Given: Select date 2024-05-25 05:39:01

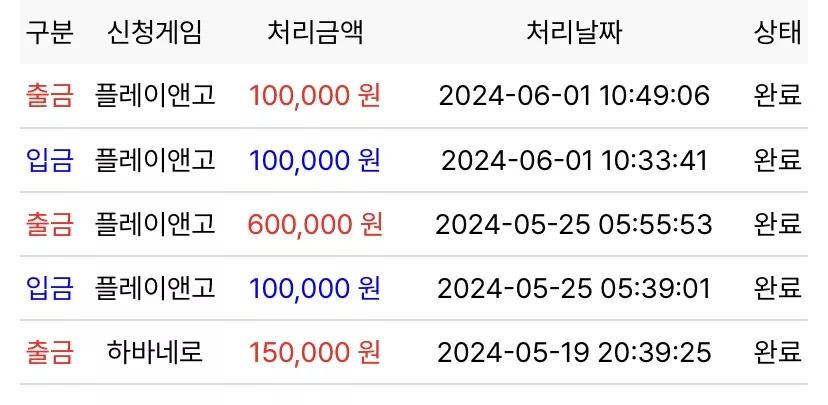Looking at the screenshot, I should (x=574, y=288).
